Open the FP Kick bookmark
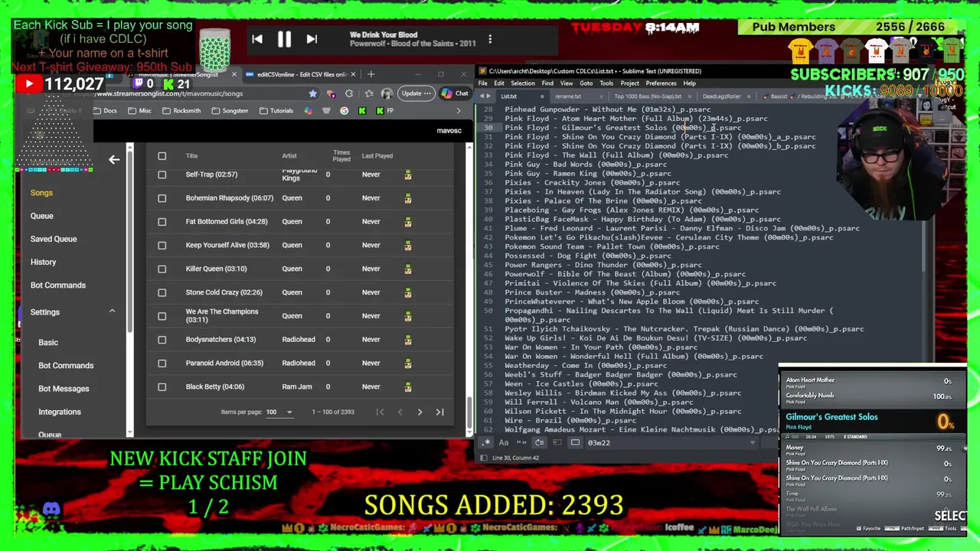980x551 pixels. (x=385, y=111)
